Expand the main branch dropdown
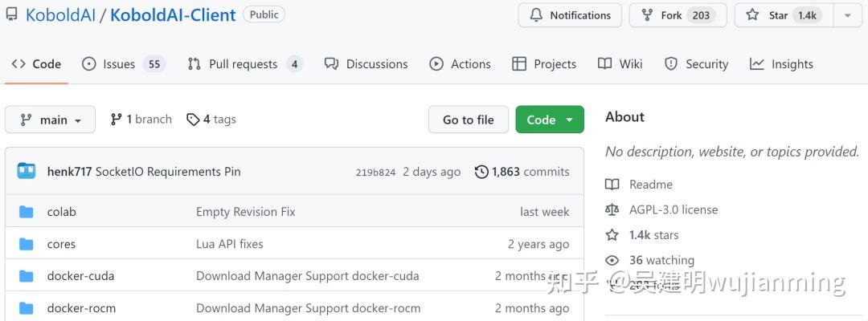Image resolution: width=868 pixels, height=321 pixels. click(50, 120)
